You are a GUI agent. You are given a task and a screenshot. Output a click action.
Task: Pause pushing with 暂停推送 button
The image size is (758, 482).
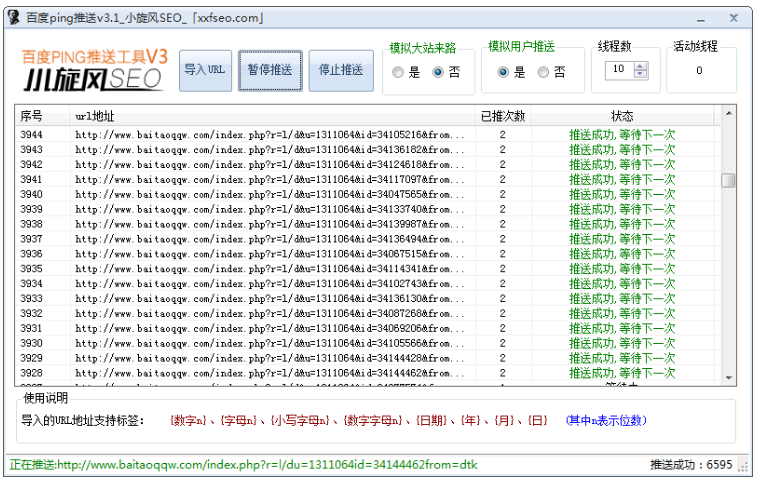270,71
